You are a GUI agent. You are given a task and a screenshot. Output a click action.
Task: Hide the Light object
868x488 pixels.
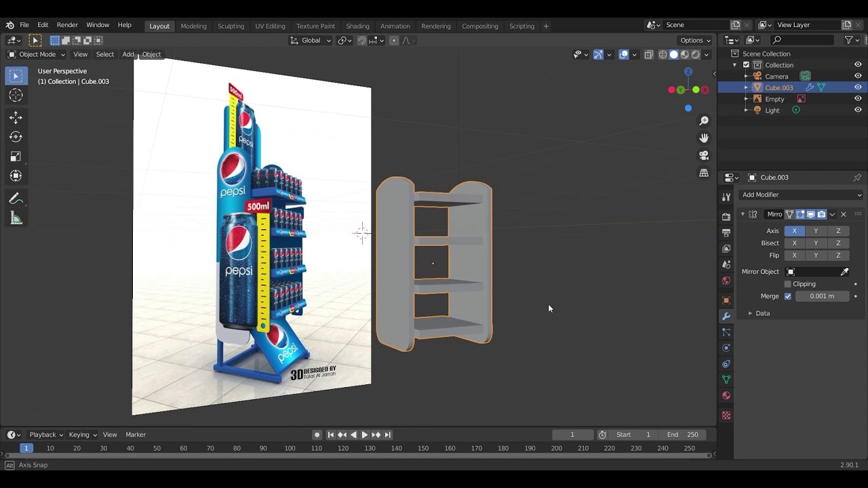click(x=858, y=110)
